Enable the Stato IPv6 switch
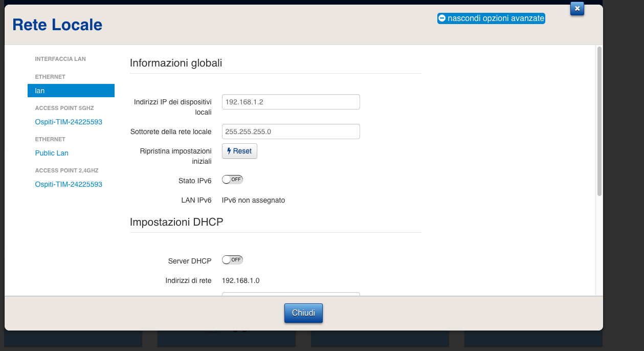Viewport: 644px width, 351px height. tap(232, 180)
